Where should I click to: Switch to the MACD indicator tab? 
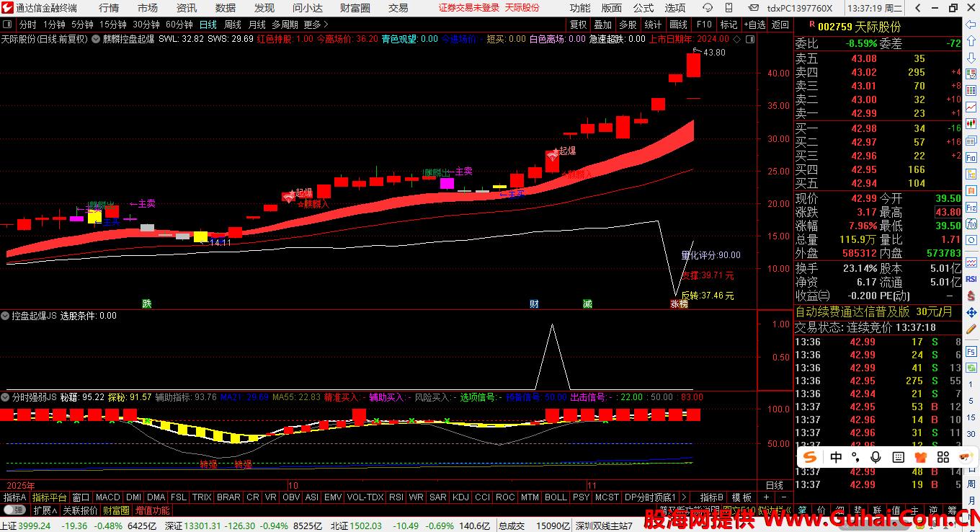107,497
